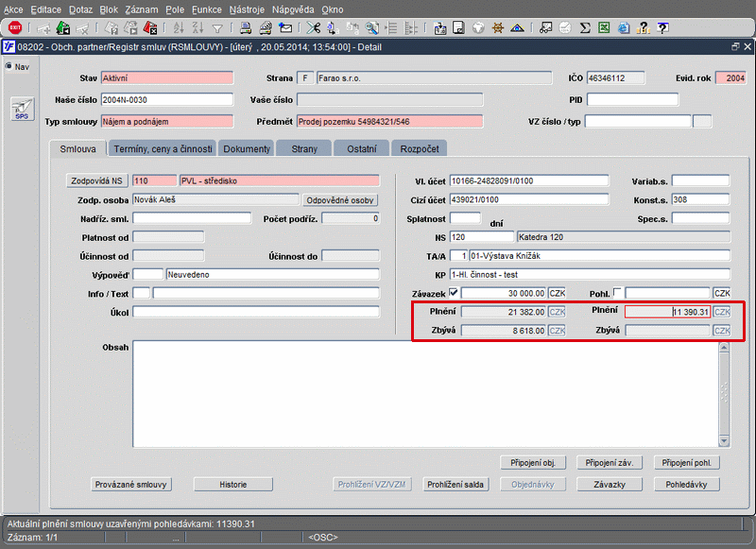Switch to Termíny, ceny a činnosti tab
The height and width of the screenshot is (549, 756).
tap(162, 148)
